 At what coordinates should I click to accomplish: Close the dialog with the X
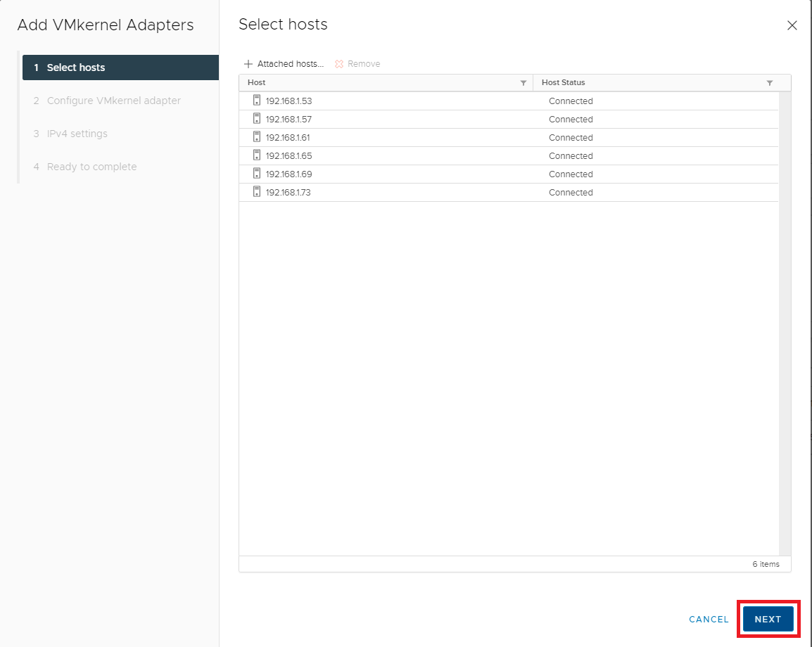(x=792, y=25)
